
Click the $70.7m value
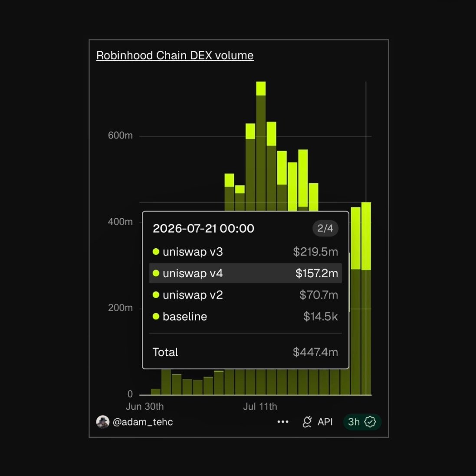(318, 295)
